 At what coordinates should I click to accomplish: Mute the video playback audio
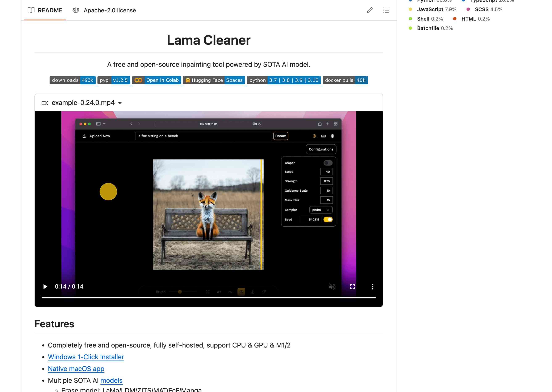tap(333, 286)
